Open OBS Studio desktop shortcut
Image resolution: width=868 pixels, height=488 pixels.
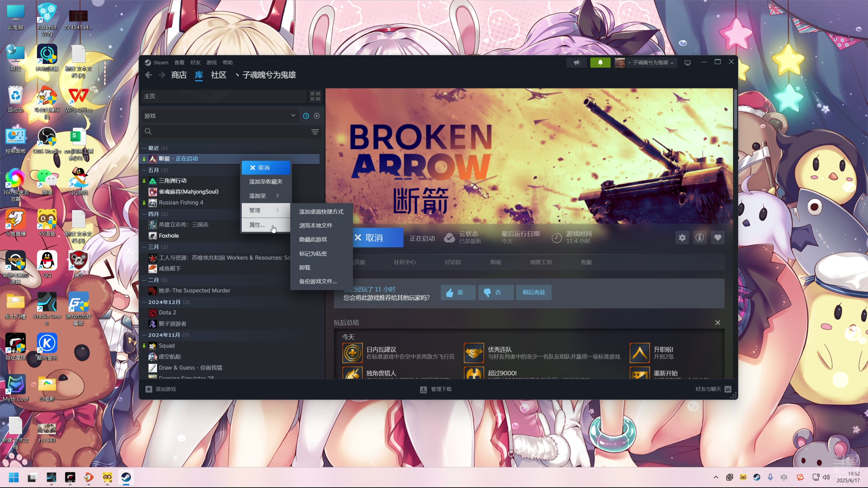point(47,141)
